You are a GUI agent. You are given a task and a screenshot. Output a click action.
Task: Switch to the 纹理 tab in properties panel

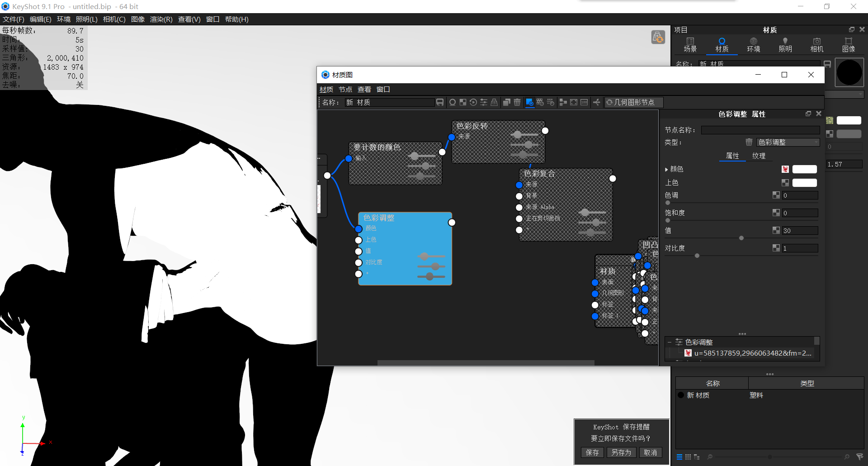[x=759, y=156]
